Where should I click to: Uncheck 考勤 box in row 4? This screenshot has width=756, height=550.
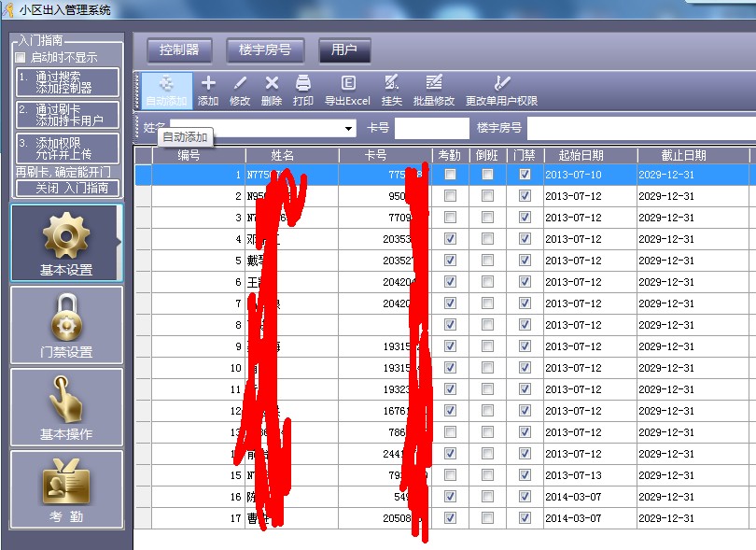(x=450, y=239)
